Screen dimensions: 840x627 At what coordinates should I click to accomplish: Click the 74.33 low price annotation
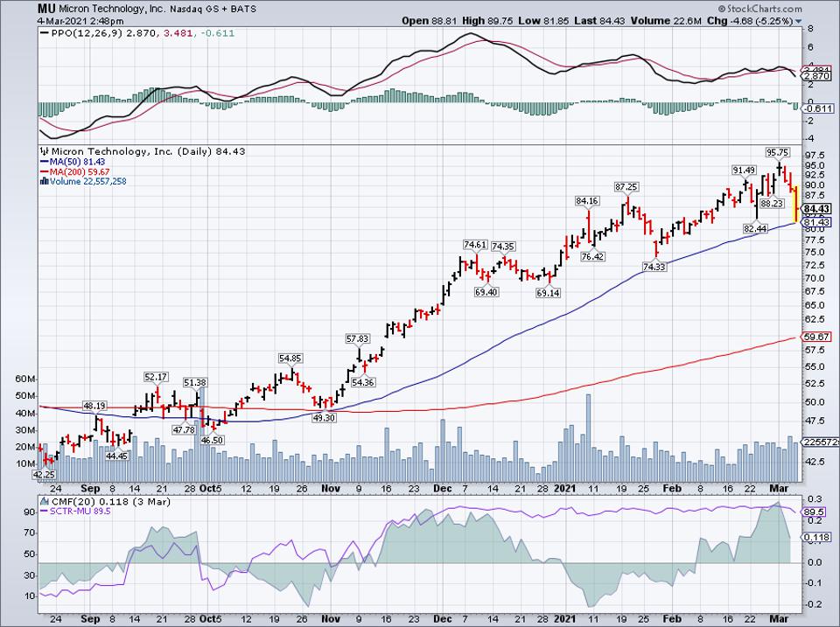pos(654,267)
